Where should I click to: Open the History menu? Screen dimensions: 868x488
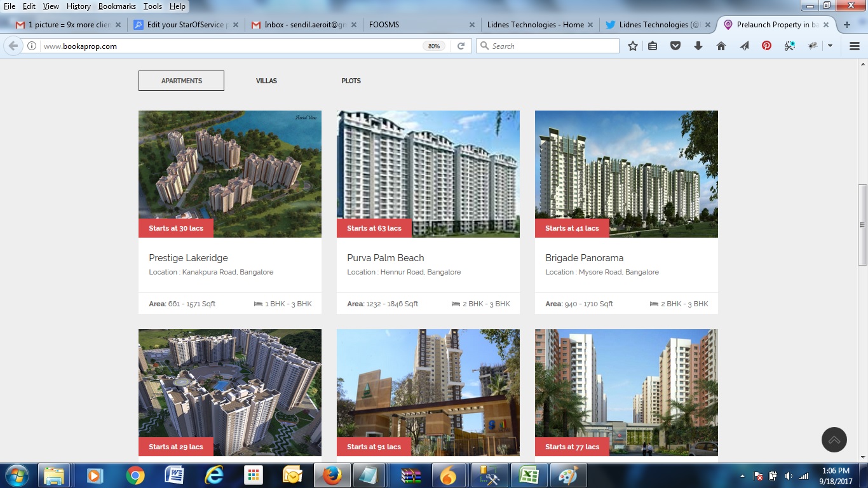coord(79,6)
